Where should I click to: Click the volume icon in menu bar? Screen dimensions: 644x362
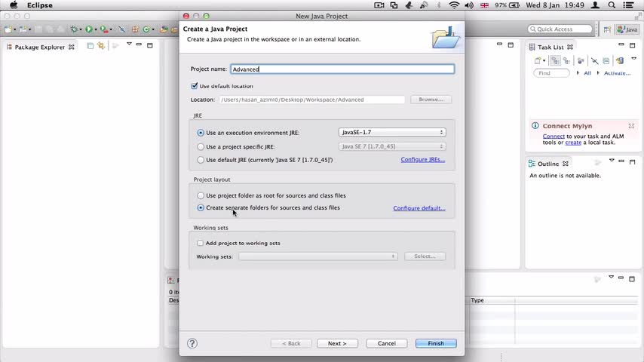[x=468, y=5]
